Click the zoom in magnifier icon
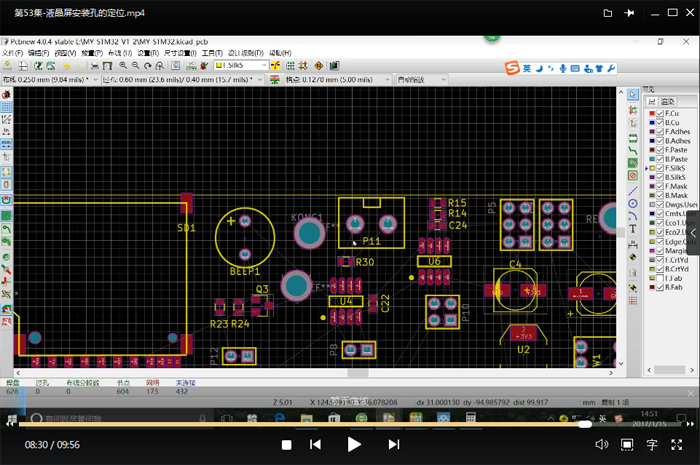Viewport: 700px width, 465px height. pyautogui.click(x=122, y=65)
